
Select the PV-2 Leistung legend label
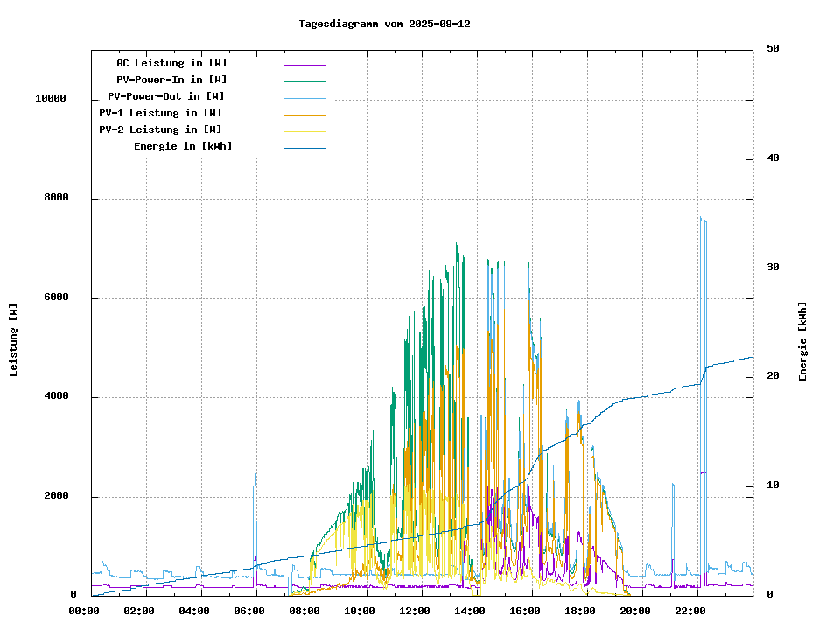coord(160,129)
